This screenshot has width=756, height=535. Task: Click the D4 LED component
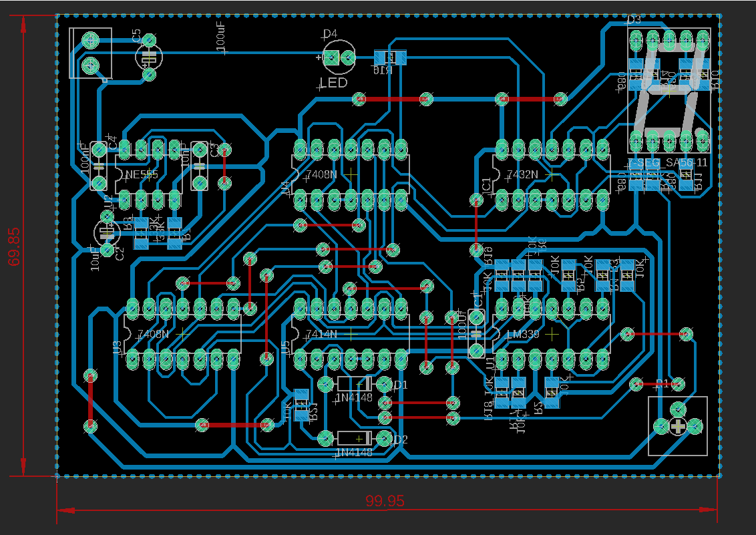pyautogui.click(x=339, y=57)
